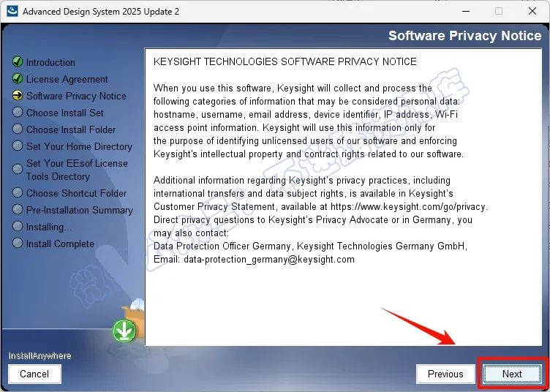
Task: Click inside the privacy notice text area
Action: [344, 197]
